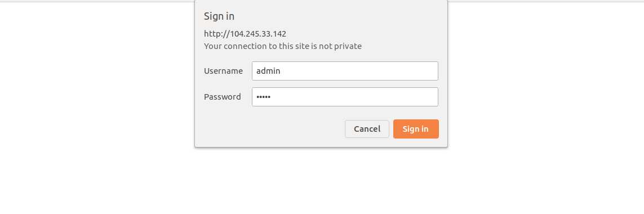
Task: Click the 'Sign in' dialog heading
Action: click(x=219, y=16)
